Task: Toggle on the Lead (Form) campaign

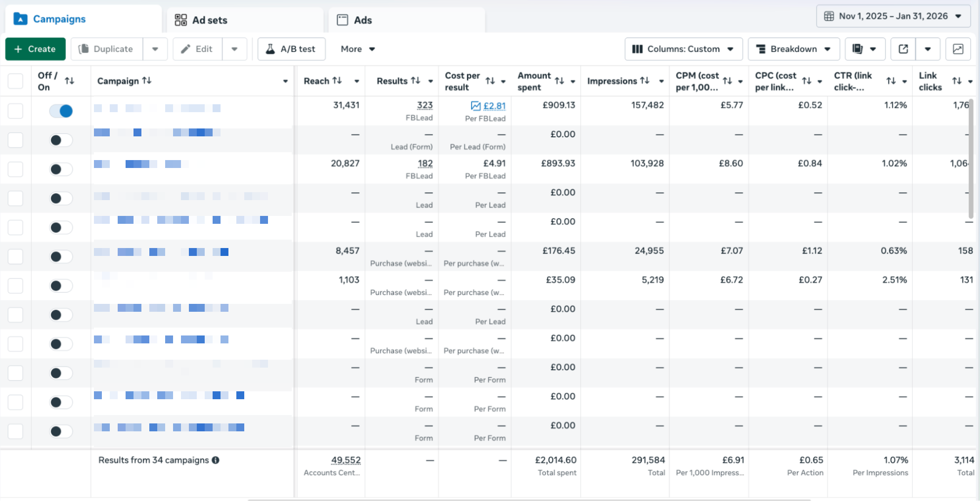Action: pos(61,140)
